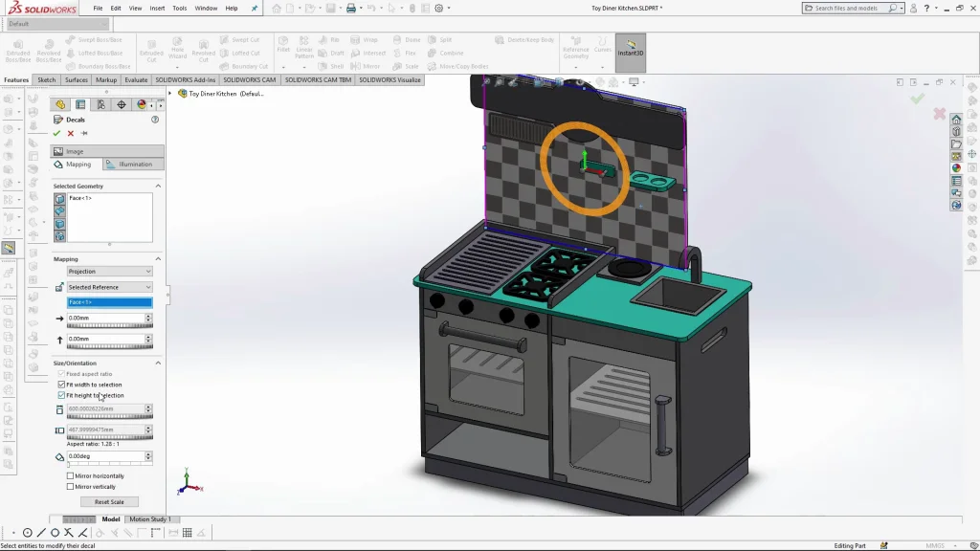Viewport: 980px width, 551px height.
Task: Open the Selected Reference dropdown
Action: (109, 287)
